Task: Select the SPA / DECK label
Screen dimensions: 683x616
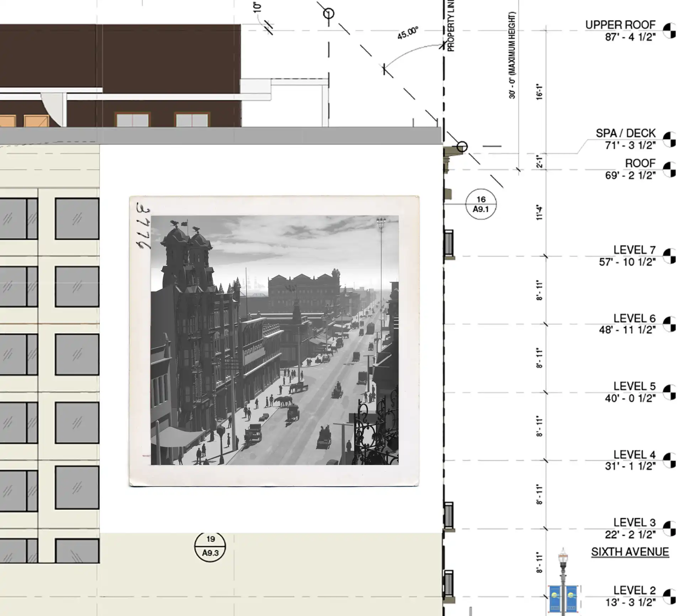Action: [625, 133]
